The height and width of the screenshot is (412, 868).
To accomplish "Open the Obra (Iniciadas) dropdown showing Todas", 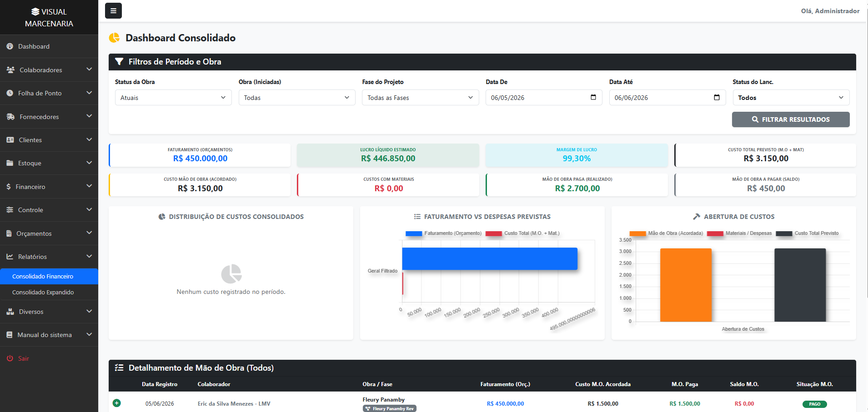I will (x=297, y=98).
